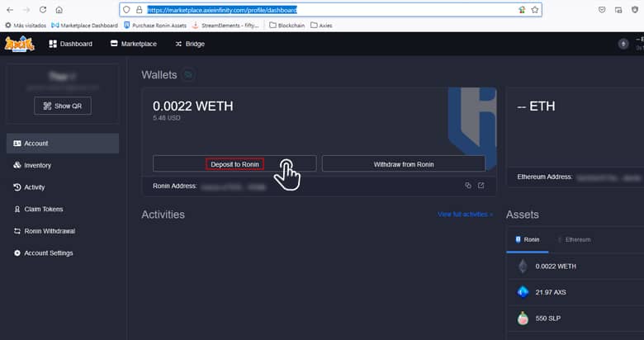The width and height of the screenshot is (644, 340).
Task: Refresh wallets with the icon beside Wallets
Action: (188, 75)
